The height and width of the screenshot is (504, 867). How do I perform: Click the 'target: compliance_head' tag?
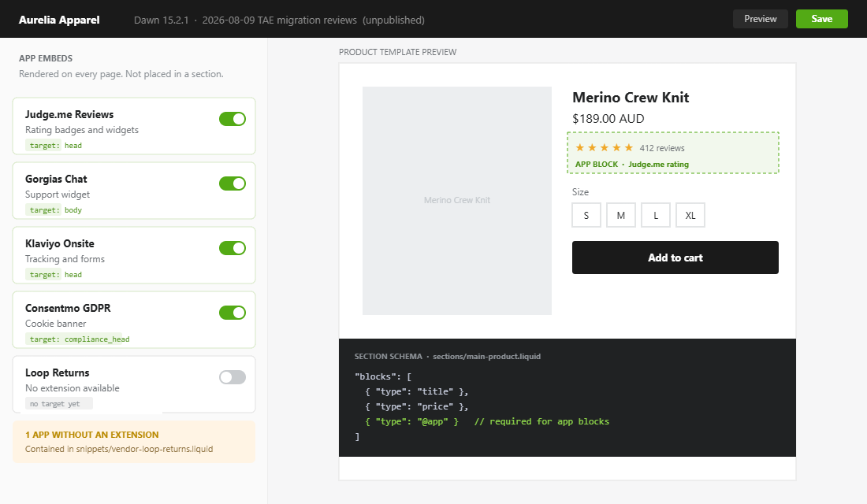tap(79, 339)
